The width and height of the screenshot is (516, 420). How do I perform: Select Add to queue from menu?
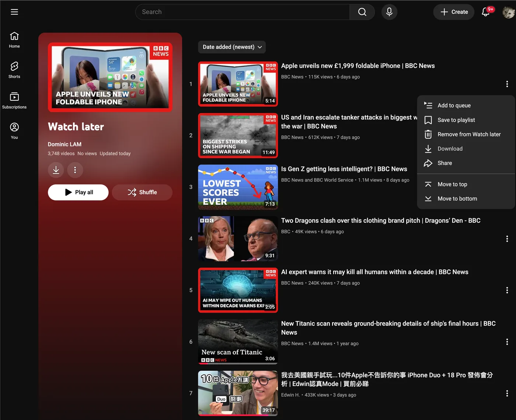[466, 105]
